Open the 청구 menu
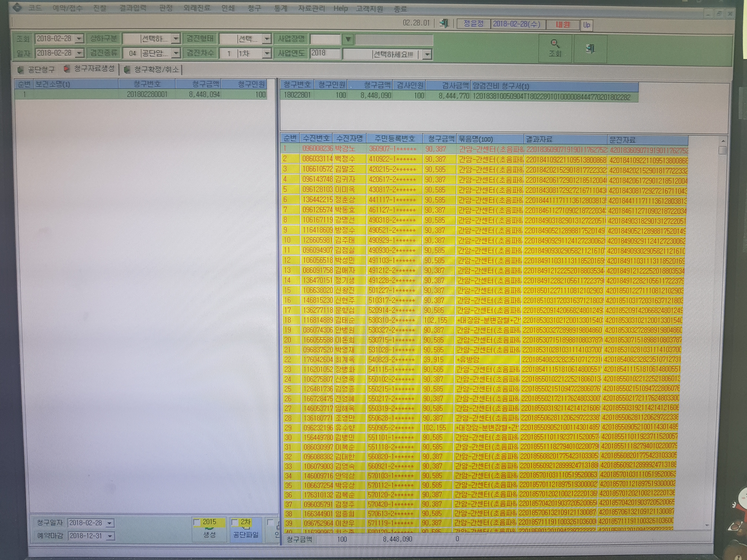The image size is (747, 560). click(254, 8)
